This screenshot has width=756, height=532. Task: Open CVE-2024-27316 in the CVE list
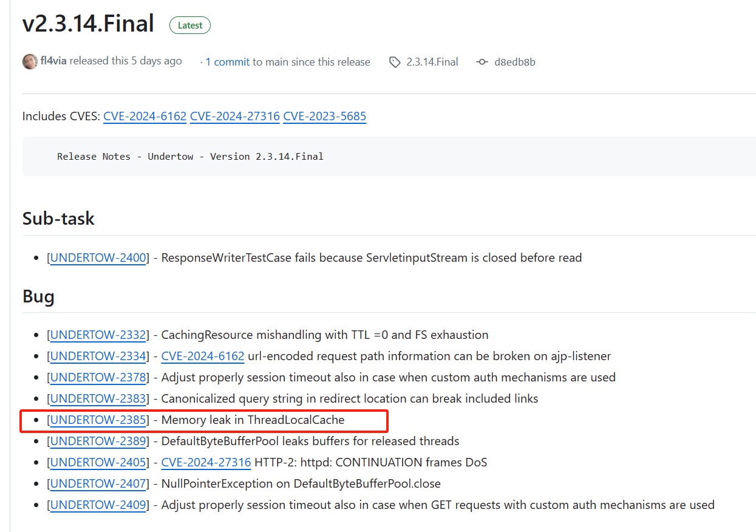(x=234, y=116)
